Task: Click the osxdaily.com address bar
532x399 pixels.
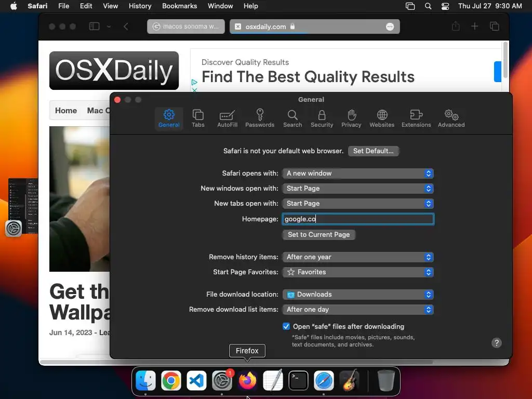Action: (x=314, y=26)
